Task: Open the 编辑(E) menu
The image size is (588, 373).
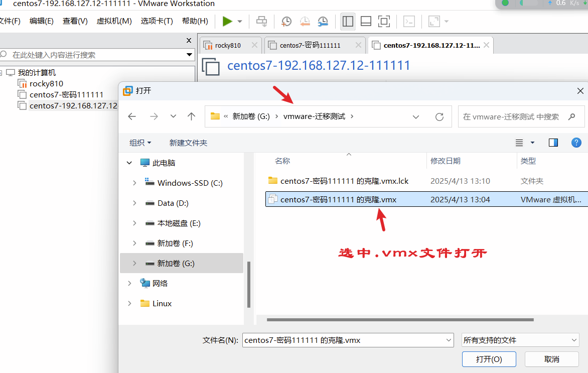Action: tap(41, 21)
